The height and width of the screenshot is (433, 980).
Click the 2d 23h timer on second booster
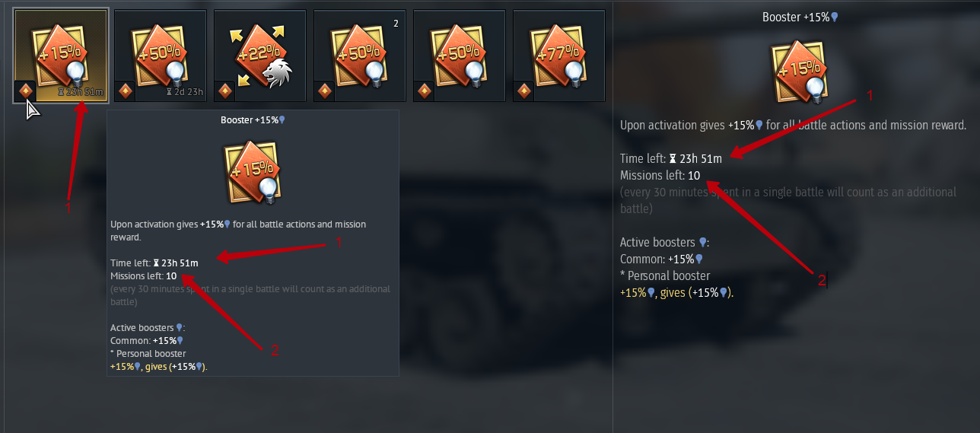[x=185, y=93]
